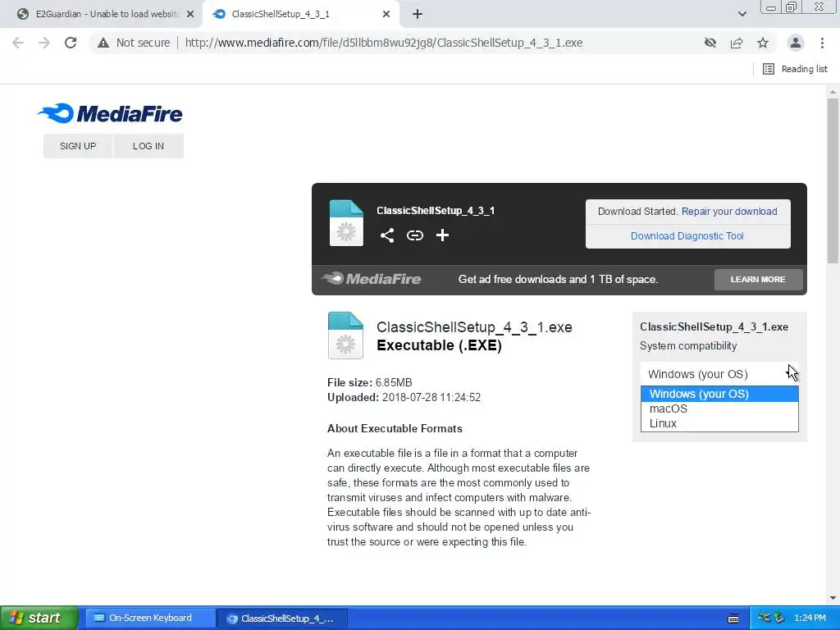The height and width of the screenshot is (630, 840).
Task: Click the page scrollbar thumb
Action: [833, 180]
